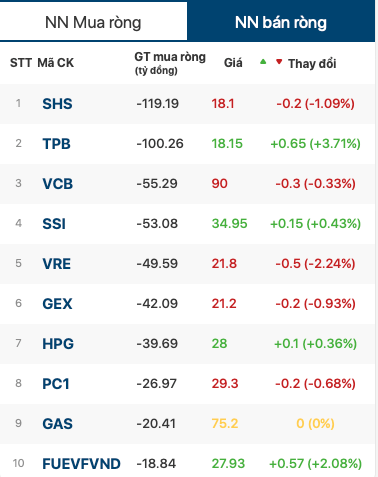Open the SHS stock link
Image resolution: width=378 pixels, height=477 pixels.
[57, 104]
